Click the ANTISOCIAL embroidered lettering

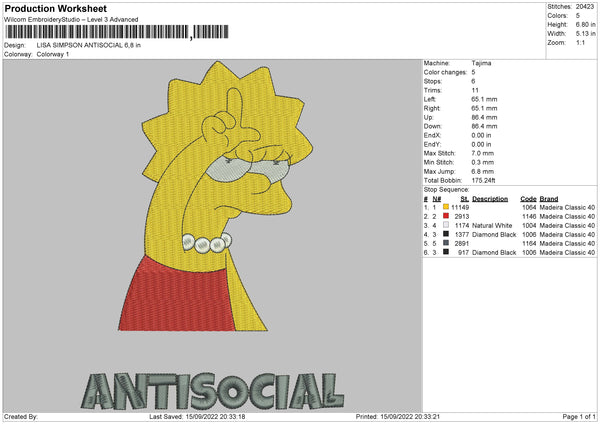point(212,390)
